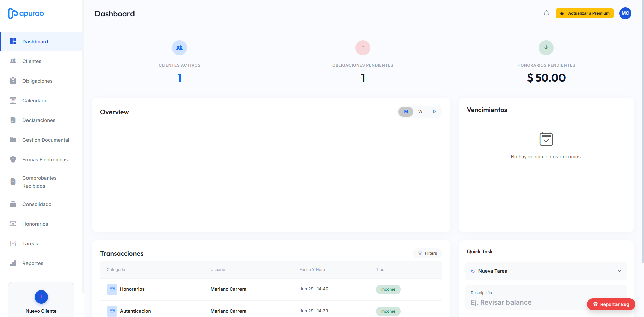This screenshot has width=644, height=317.
Task: Open Obligaciones in sidebar
Action: pyautogui.click(x=42, y=81)
